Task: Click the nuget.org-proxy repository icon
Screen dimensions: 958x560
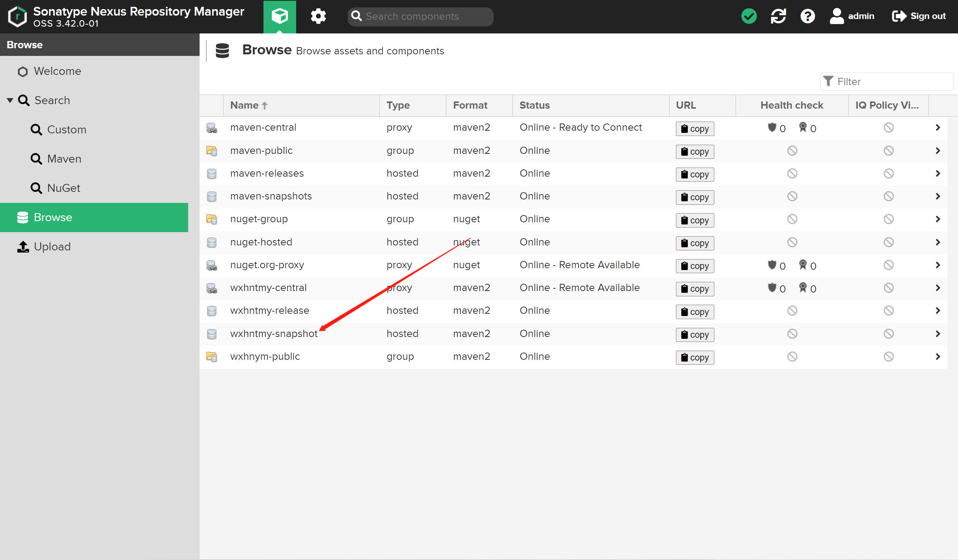Action: [212, 265]
